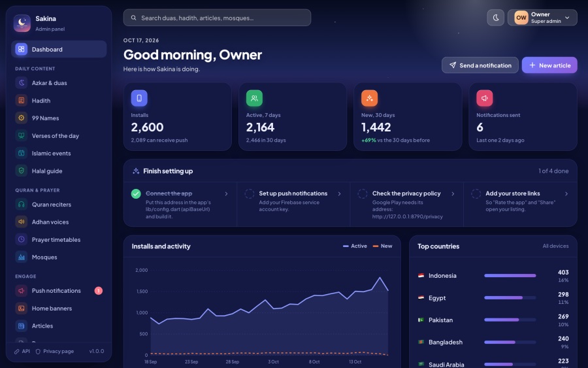Toggle dark mode with the moon button
Viewport: 588px width, 368px height.
click(495, 18)
